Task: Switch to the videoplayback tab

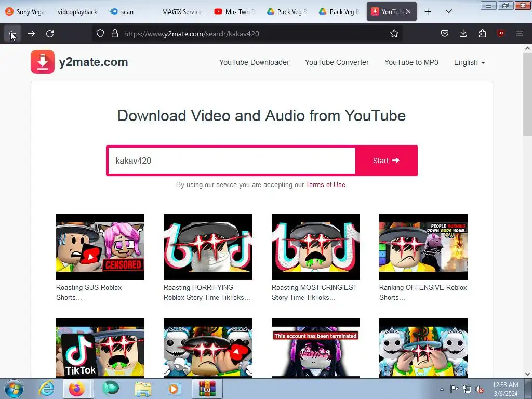Action: 77,12
